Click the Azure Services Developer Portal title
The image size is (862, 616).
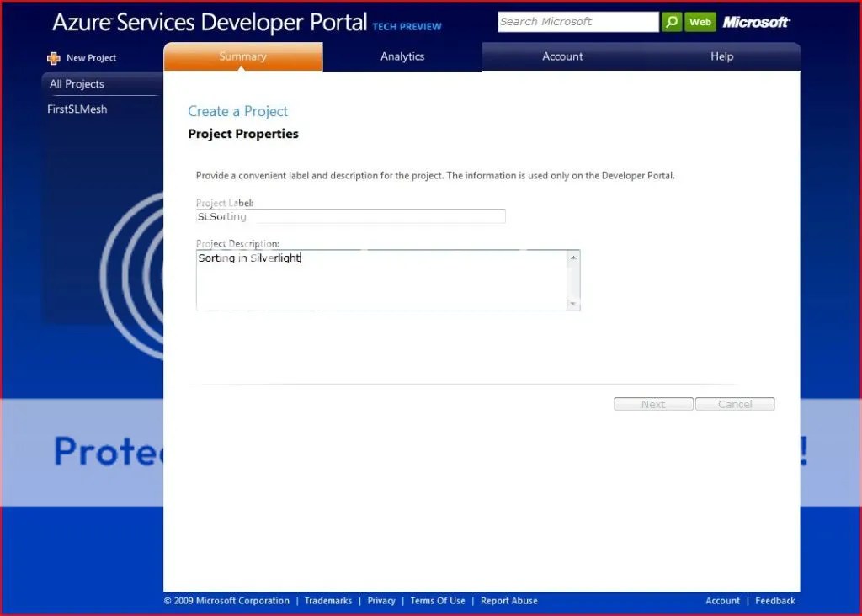[x=210, y=22]
